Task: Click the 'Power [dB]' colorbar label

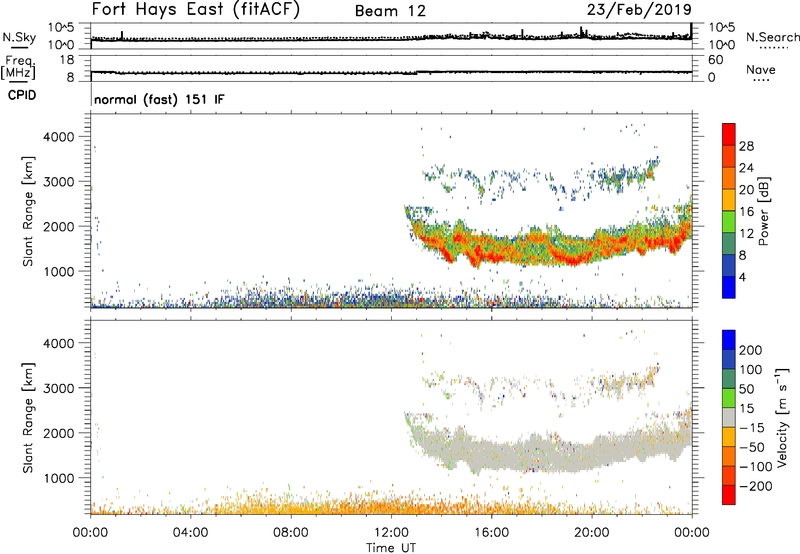Action: 763,212
